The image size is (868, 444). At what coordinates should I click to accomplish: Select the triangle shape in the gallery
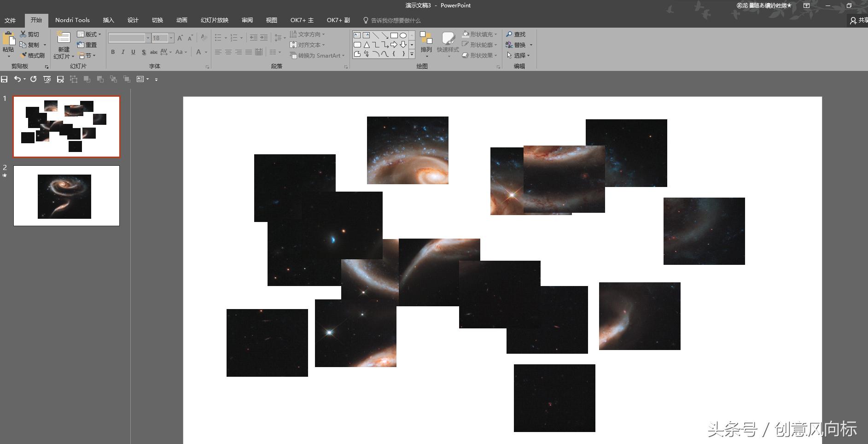(x=367, y=45)
